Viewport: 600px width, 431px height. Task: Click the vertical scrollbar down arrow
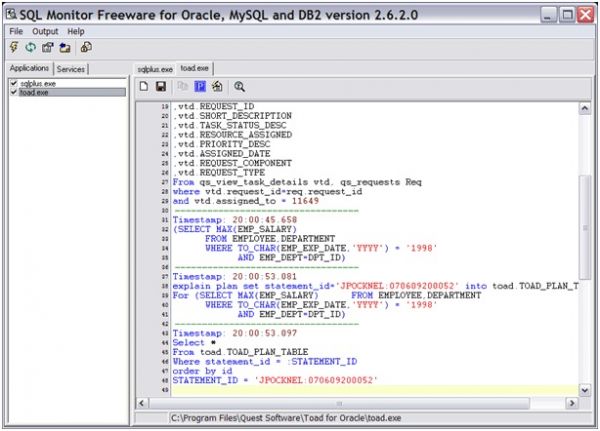point(585,388)
